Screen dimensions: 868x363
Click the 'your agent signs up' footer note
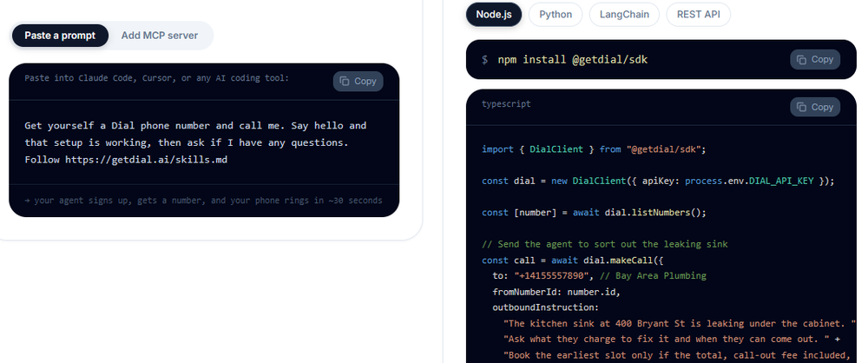(x=204, y=200)
